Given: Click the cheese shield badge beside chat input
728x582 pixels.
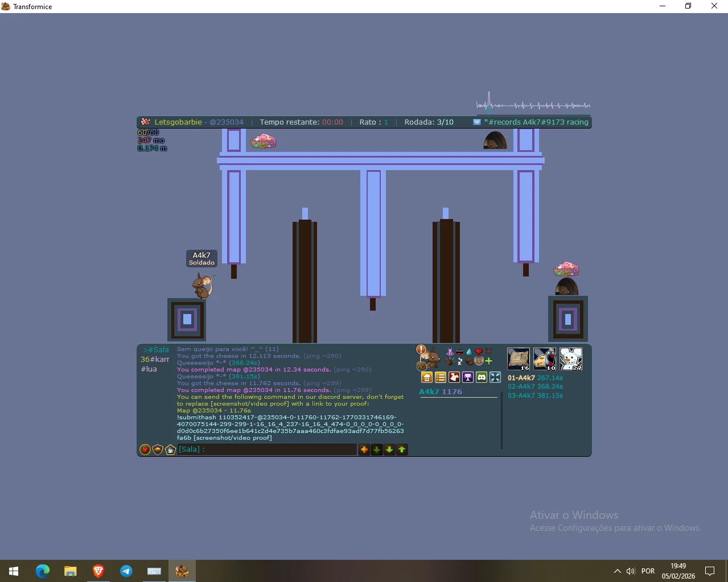Looking at the screenshot, I should (158, 449).
